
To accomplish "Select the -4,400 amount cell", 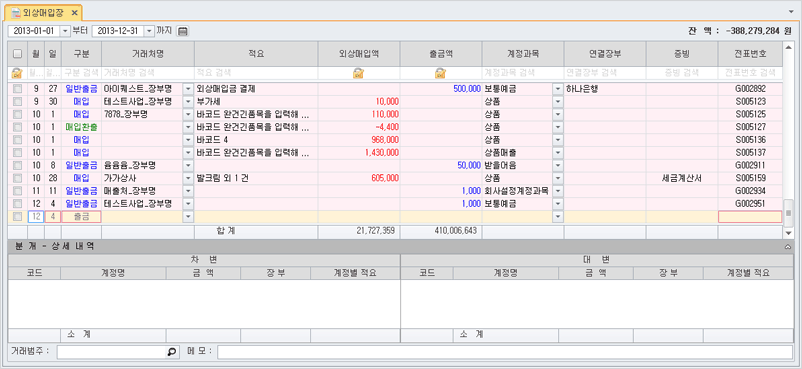I will click(x=359, y=127).
